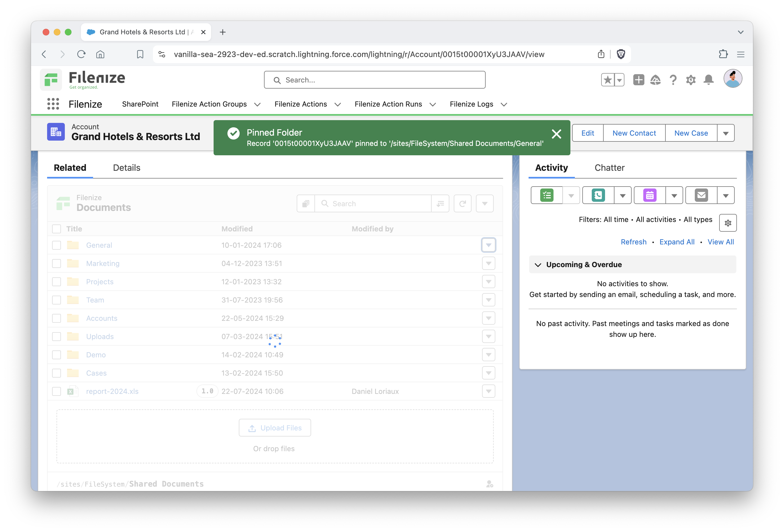This screenshot has height=532, width=784.
Task: Open the row actions menu for General folder
Action: [x=488, y=245]
